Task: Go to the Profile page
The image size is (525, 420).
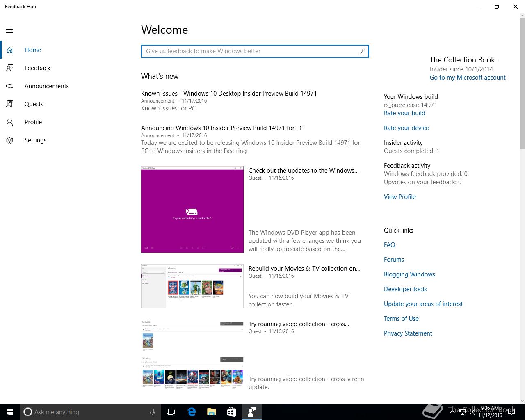Action: [x=66, y=122]
